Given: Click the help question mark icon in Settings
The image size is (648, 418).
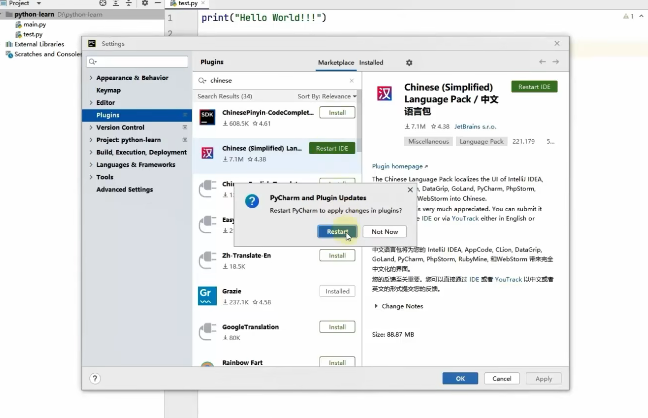Looking at the screenshot, I should click(95, 378).
